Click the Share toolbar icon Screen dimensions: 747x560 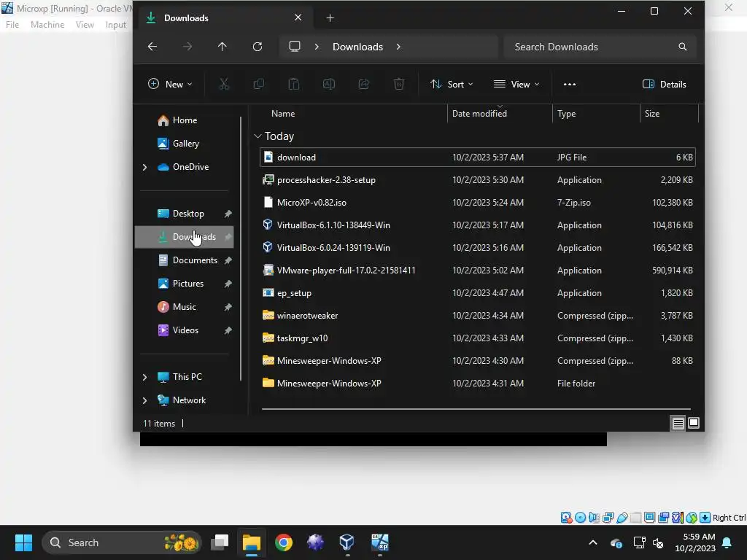point(364,85)
